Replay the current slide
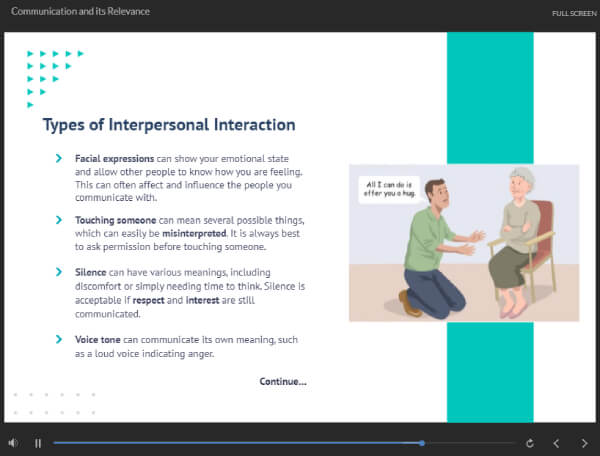Image resolution: width=600 pixels, height=456 pixels. coord(530,443)
